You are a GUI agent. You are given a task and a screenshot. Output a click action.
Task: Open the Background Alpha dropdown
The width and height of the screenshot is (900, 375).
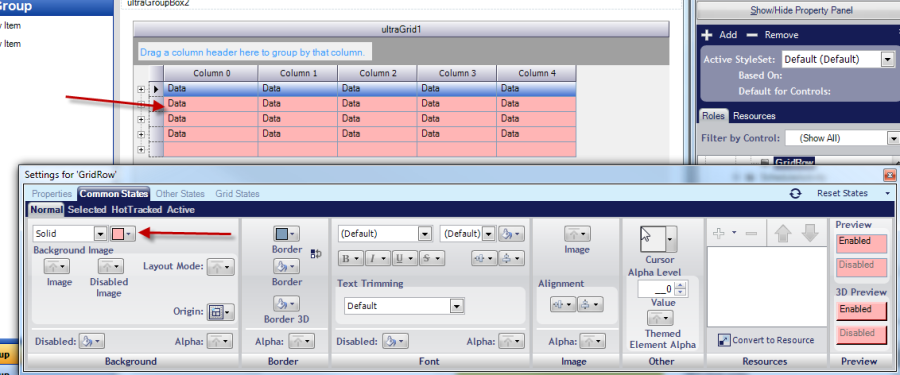pyautogui.click(x=220, y=341)
